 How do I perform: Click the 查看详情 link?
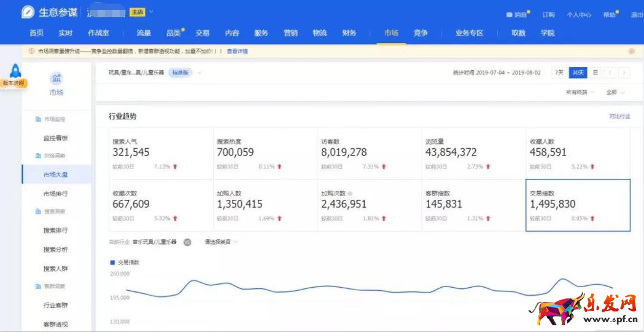(x=237, y=52)
